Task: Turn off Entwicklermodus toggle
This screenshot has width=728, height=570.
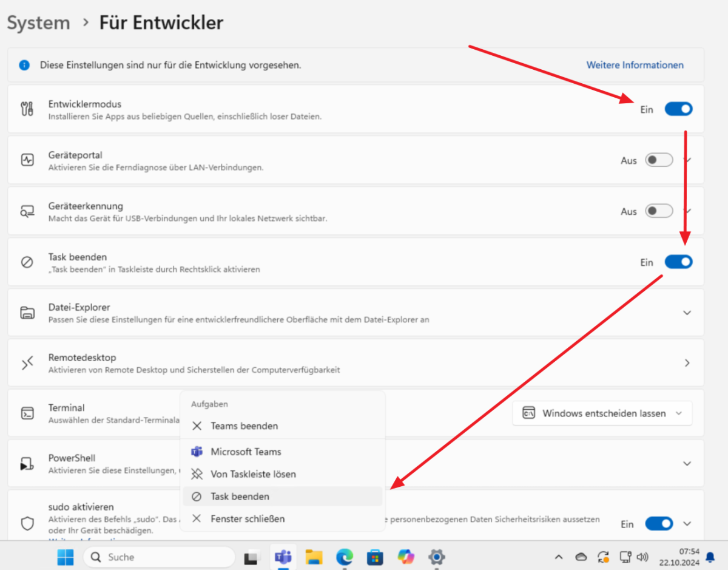Action: click(x=678, y=109)
